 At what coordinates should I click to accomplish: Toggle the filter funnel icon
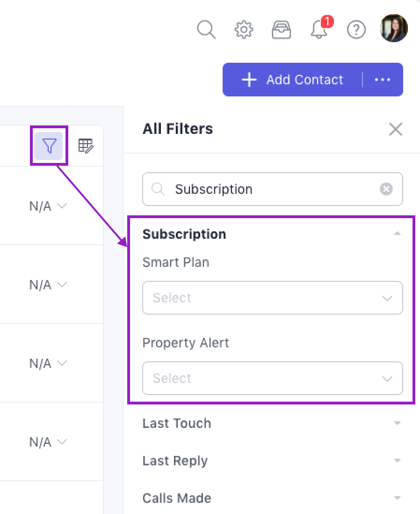coord(49,146)
